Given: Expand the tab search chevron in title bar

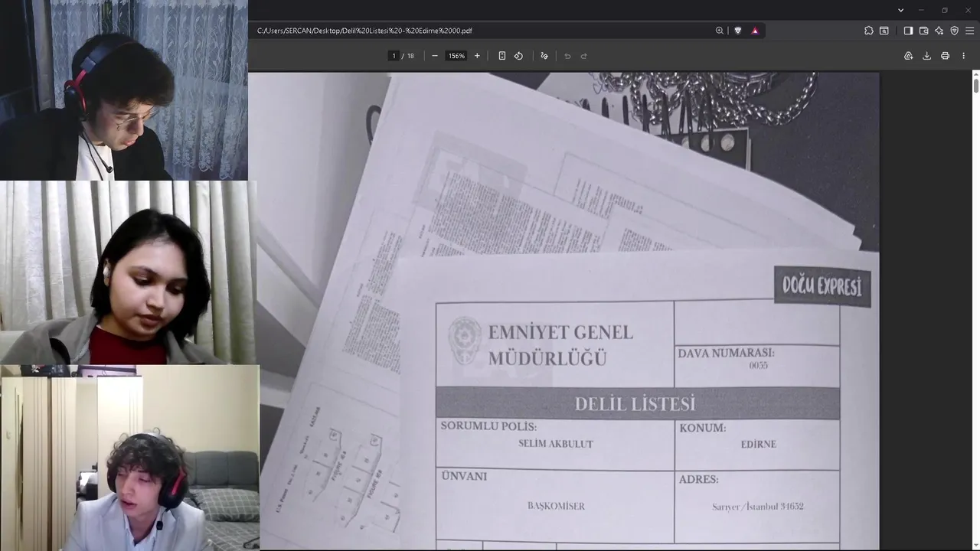Looking at the screenshot, I should tap(900, 10).
